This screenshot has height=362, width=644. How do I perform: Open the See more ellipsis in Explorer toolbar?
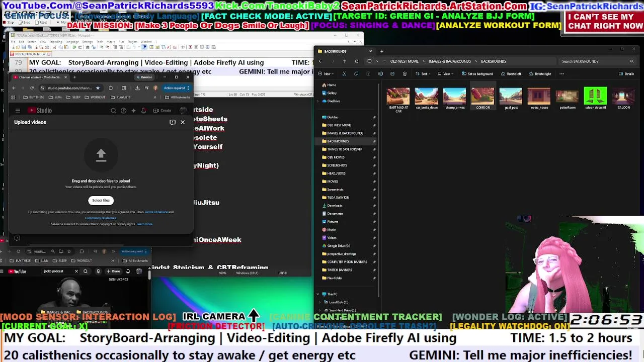coord(561,74)
